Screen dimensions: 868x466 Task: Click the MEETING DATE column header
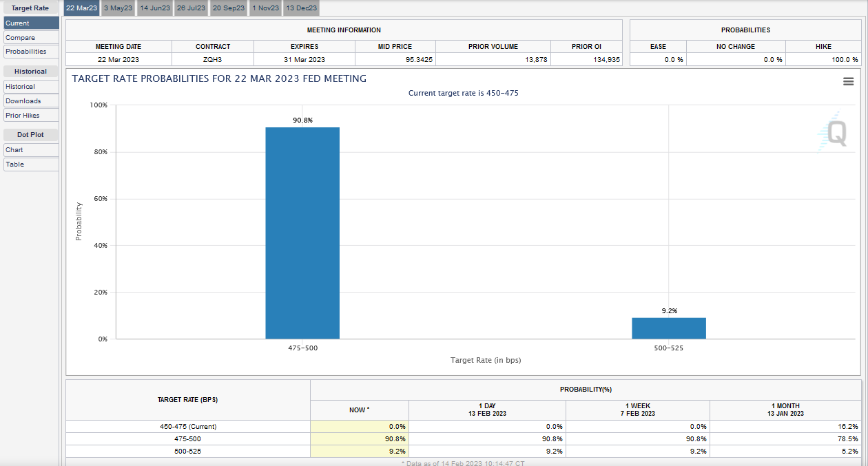pyautogui.click(x=118, y=47)
